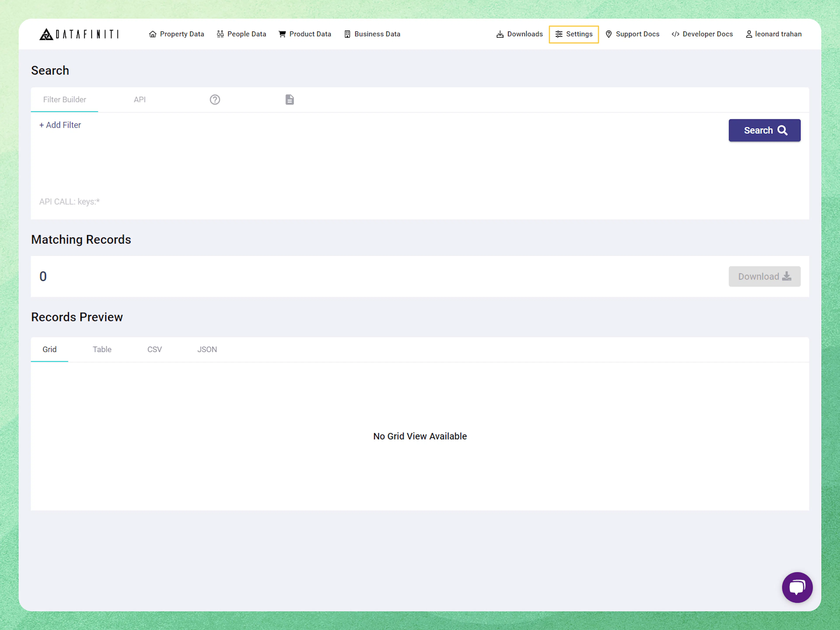Image resolution: width=840 pixels, height=630 pixels.
Task: Click the Business Data building icon
Action: click(x=347, y=34)
